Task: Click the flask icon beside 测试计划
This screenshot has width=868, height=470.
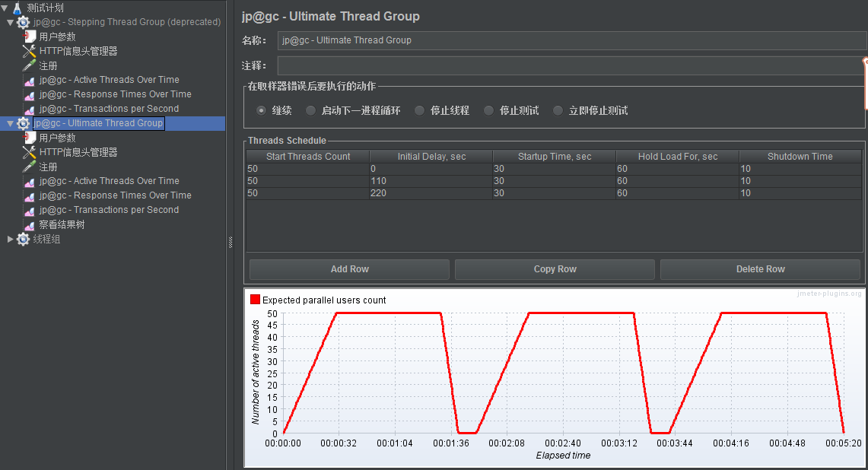Action: 17,8
